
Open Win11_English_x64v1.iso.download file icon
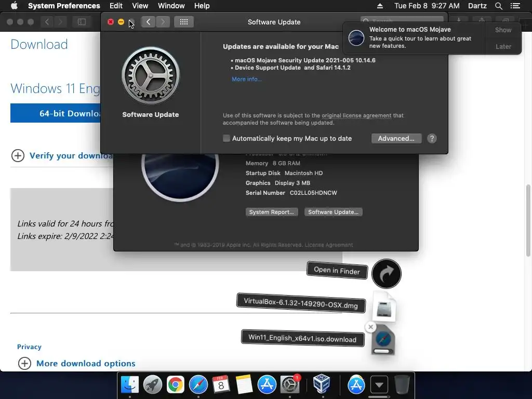(383, 340)
